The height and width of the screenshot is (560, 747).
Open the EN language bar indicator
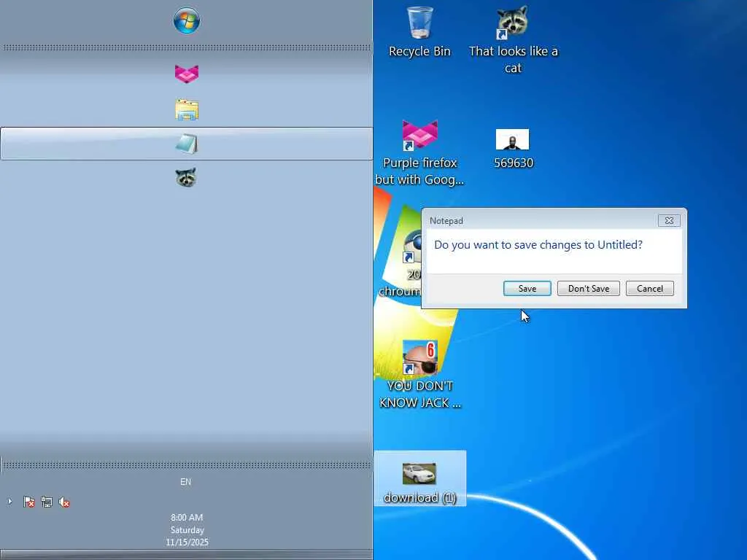(x=186, y=482)
